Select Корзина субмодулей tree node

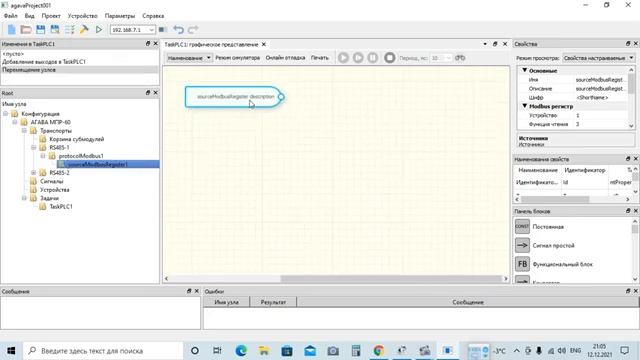click(x=77, y=139)
